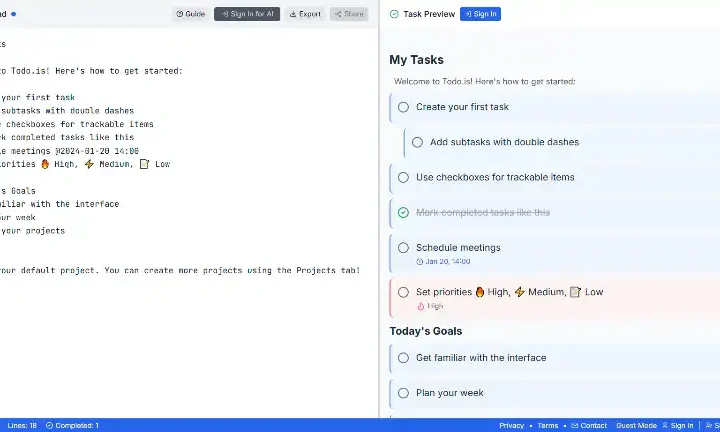
Task: Check off 'Create your first task'
Action: point(403,107)
